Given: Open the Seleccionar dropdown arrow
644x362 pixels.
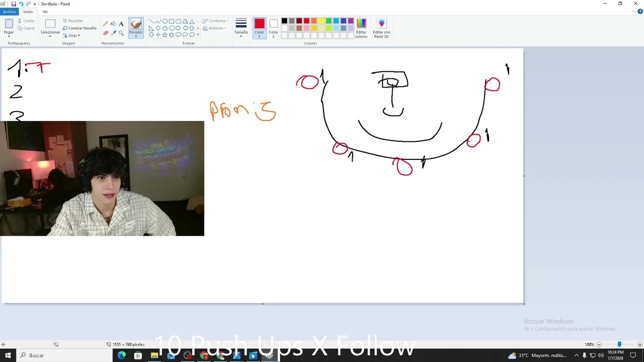Looking at the screenshot, I should click(50, 36).
